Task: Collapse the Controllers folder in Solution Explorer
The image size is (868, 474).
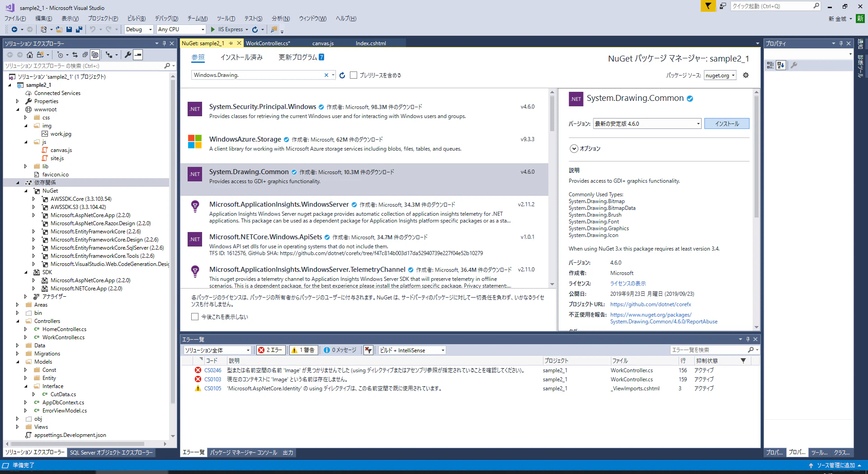Action: [18, 321]
